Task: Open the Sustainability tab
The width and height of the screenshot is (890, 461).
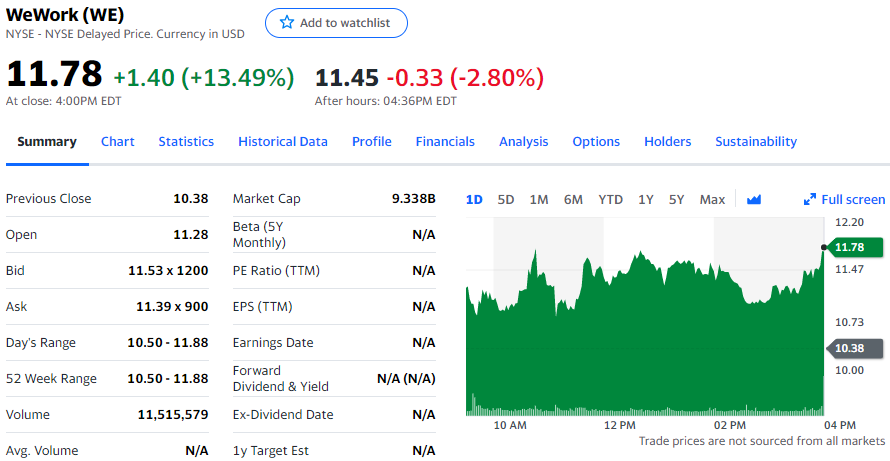Action: pos(756,141)
